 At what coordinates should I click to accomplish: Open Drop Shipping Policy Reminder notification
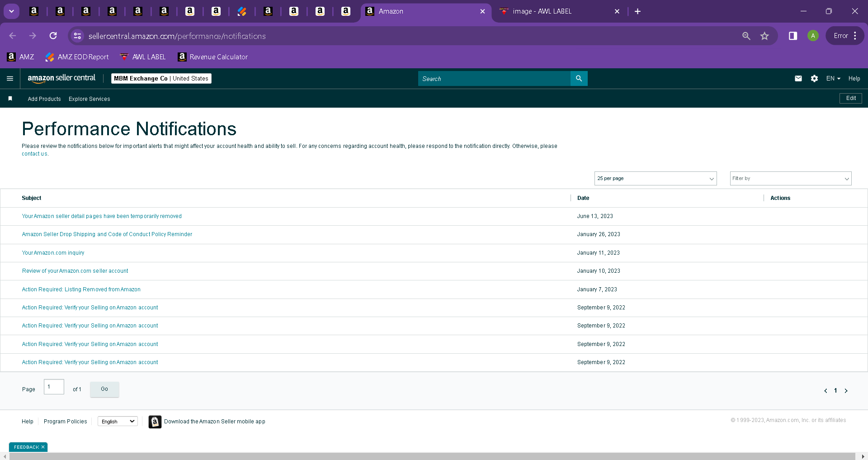107,234
